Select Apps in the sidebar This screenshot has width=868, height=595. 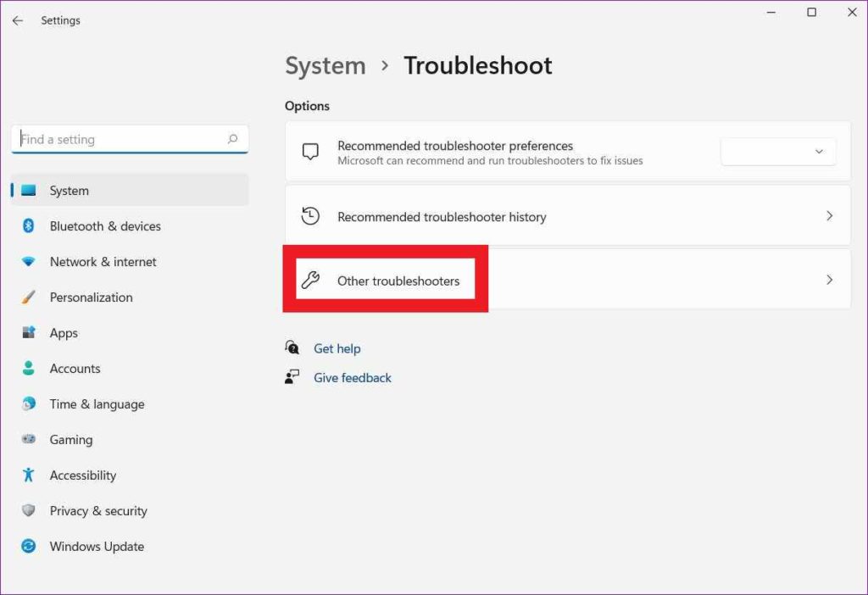130,332
